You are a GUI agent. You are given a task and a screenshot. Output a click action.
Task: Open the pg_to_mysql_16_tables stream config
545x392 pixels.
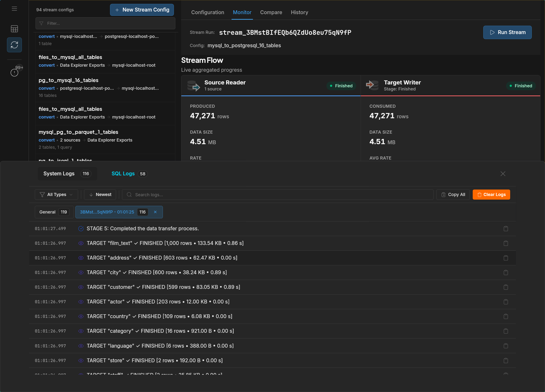coord(105,88)
